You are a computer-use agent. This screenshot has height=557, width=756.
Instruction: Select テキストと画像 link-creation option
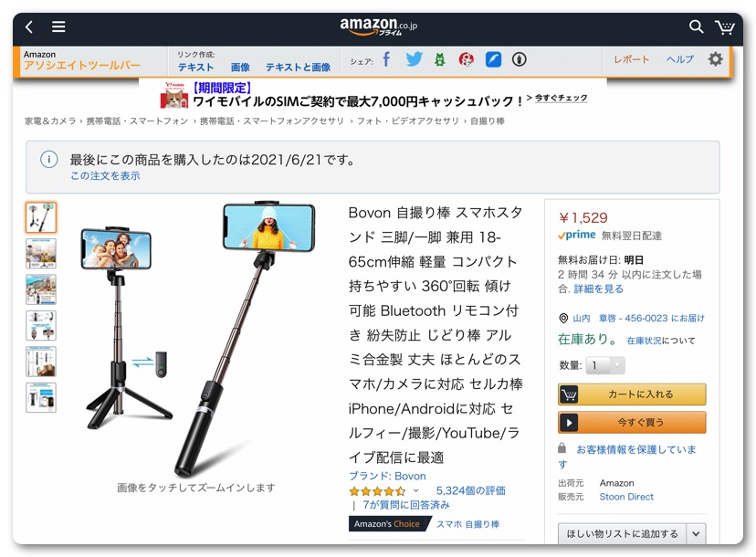tap(298, 68)
